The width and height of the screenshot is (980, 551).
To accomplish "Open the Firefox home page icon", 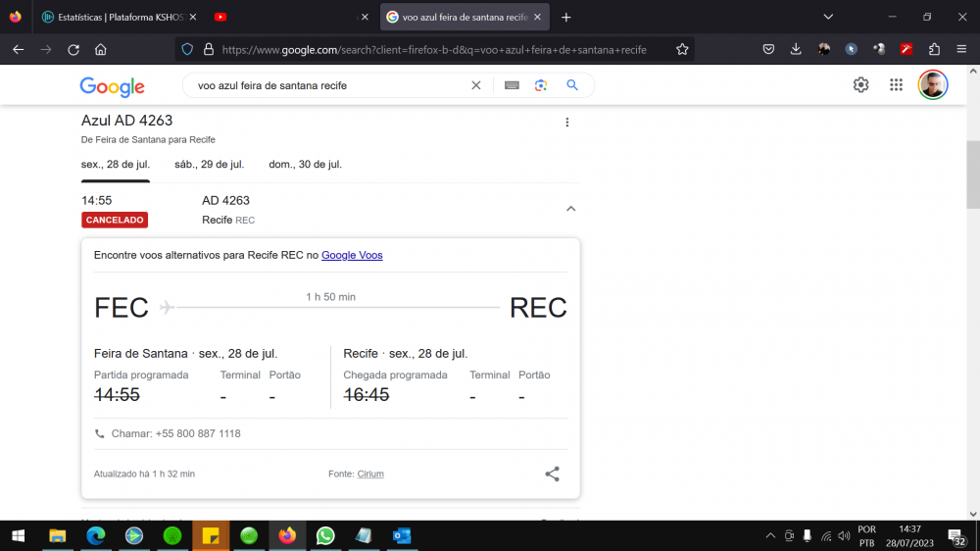I will click(x=101, y=49).
